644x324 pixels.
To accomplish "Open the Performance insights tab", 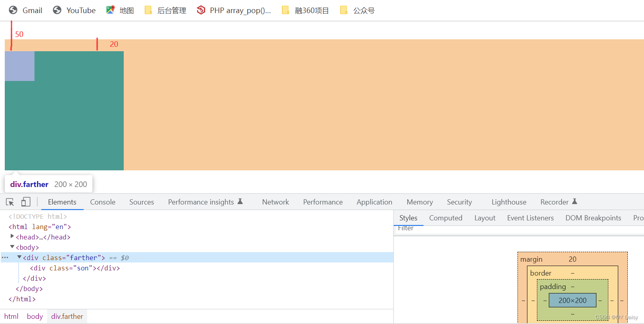I will click(x=205, y=202).
